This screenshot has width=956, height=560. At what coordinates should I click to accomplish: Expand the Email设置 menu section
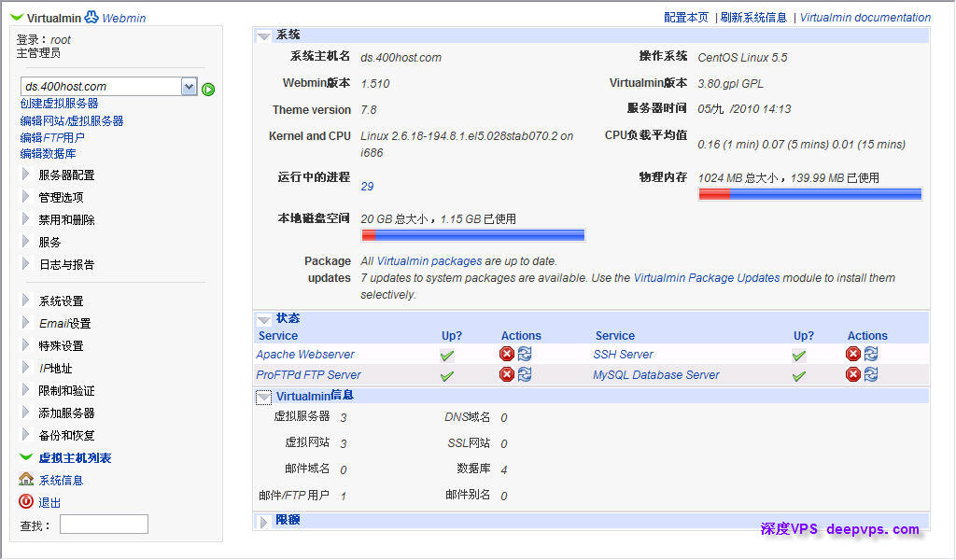pos(25,322)
